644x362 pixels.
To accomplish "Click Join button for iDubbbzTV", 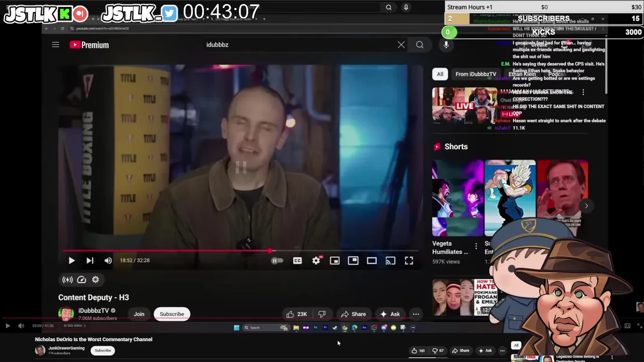I will click(139, 314).
